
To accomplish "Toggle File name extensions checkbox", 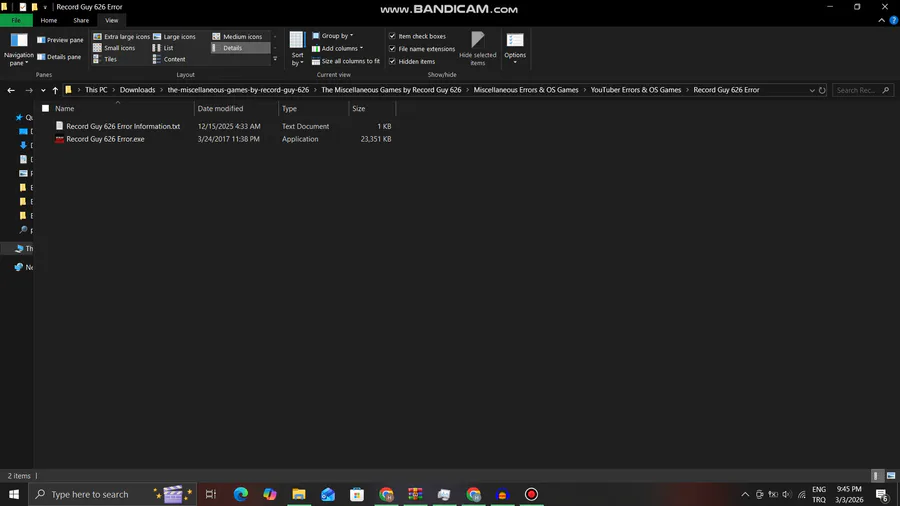I will (422, 49).
